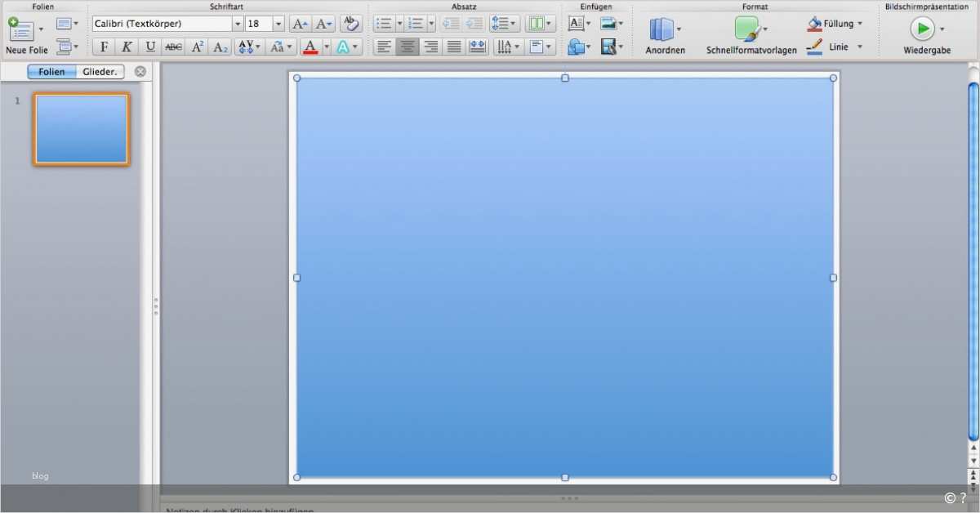Screen dimensions: 980x513
Task: Apply bulleted list
Action: tap(384, 24)
